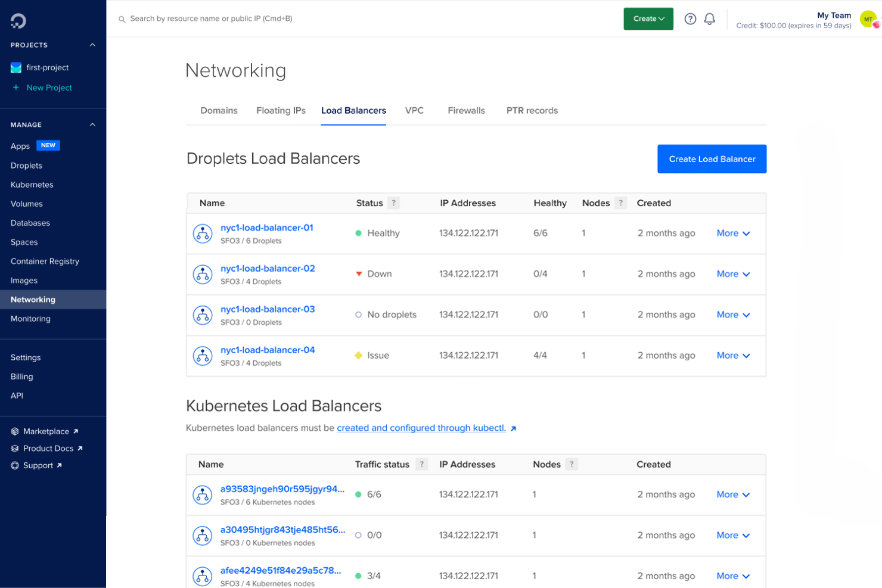
Task: Open the nyc1-load-balancer-02 link
Action: pyautogui.click(x=268, y=269)
